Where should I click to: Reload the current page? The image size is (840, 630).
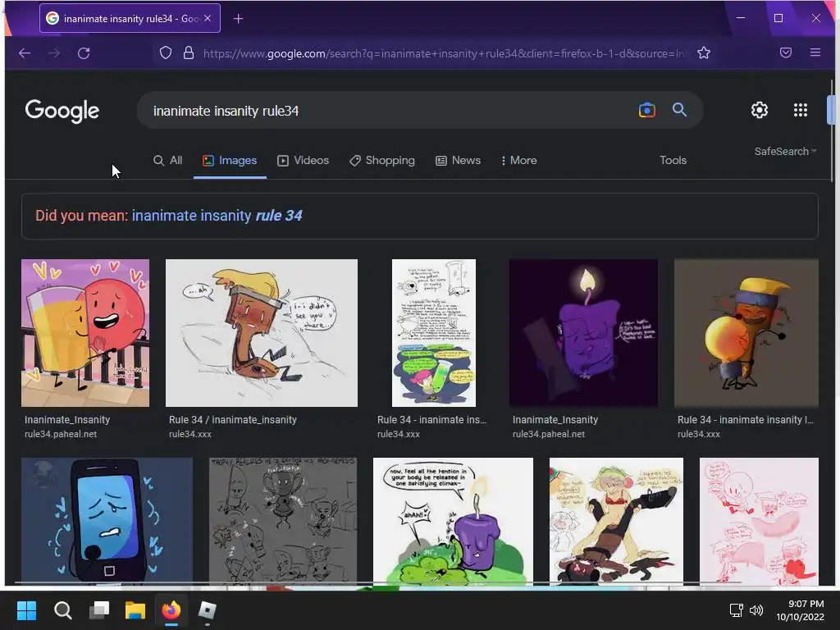84,53
